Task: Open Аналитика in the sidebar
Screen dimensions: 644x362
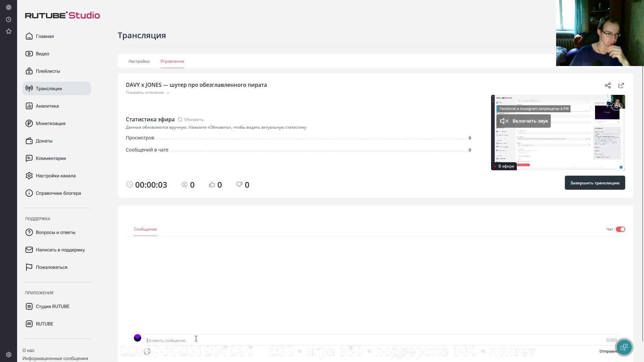Action: [x=47, y=106]
